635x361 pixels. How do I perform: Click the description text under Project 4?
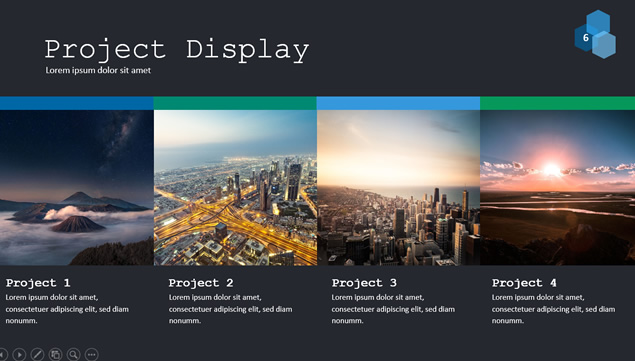pos(553,309)
